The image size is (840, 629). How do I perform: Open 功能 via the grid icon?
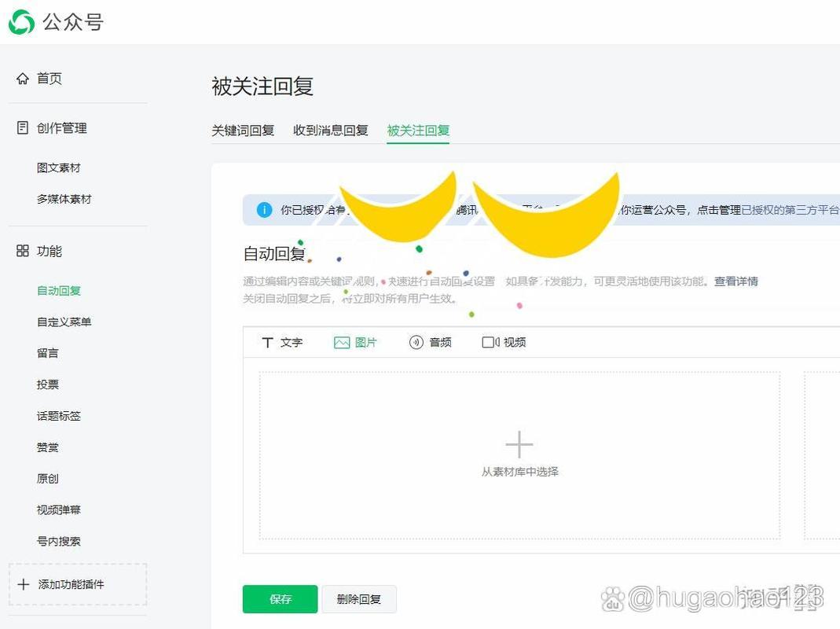coord(22,251)
